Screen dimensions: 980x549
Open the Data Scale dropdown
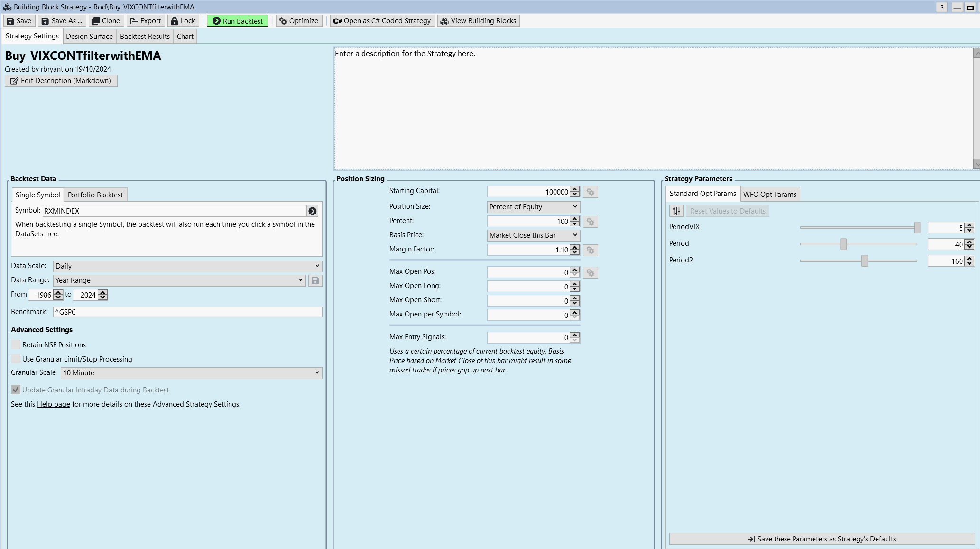tap(187, 266)
